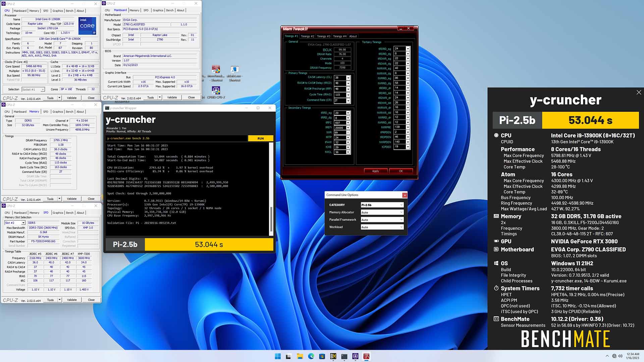This screenshot has height=362, width=644.
Task: Switch to the terminal window taskbar icon
Action: tap(344, 356)
